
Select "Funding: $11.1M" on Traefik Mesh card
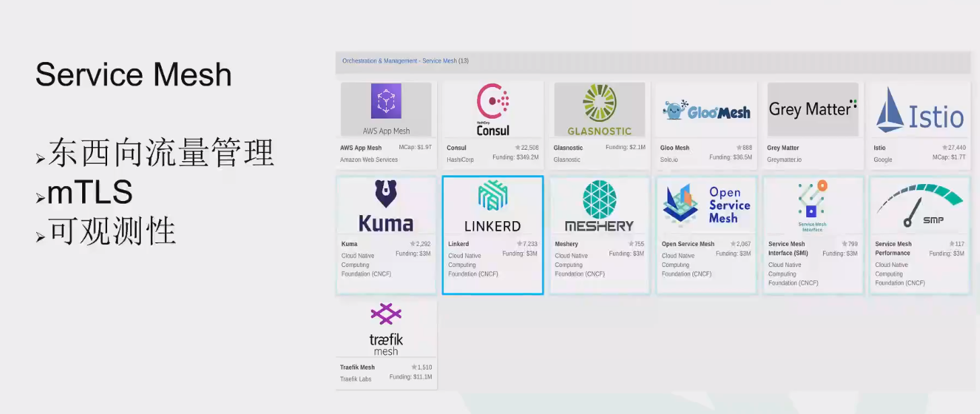tap(411, 377)
